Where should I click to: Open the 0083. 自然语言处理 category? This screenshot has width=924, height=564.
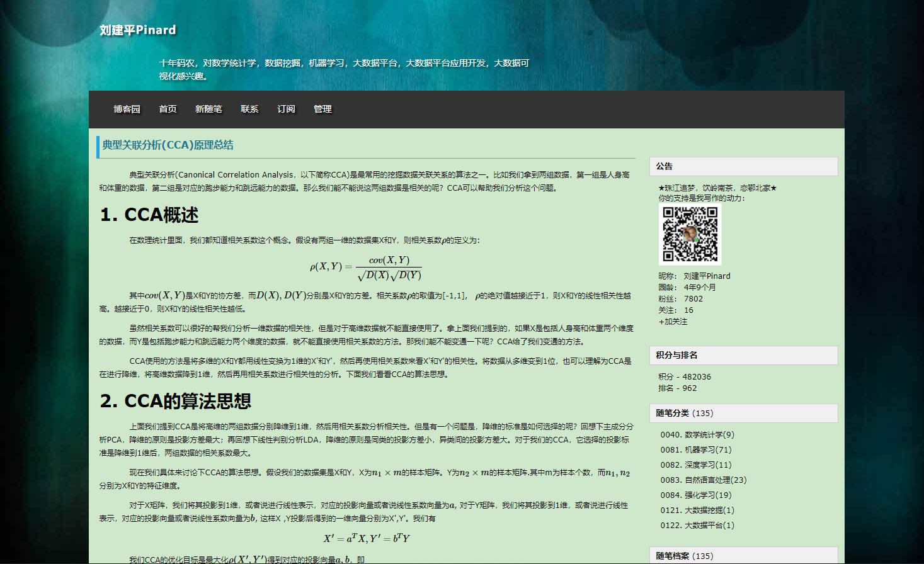click(704, 480)
